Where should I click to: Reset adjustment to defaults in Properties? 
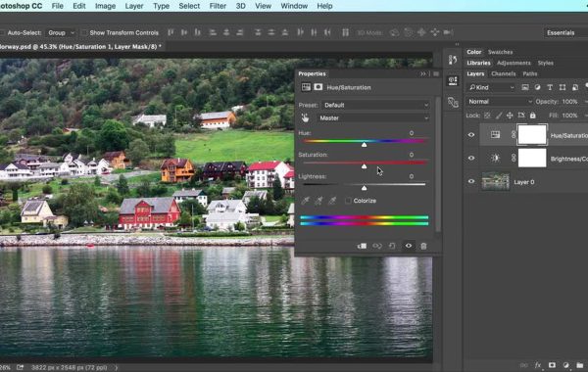392,246
